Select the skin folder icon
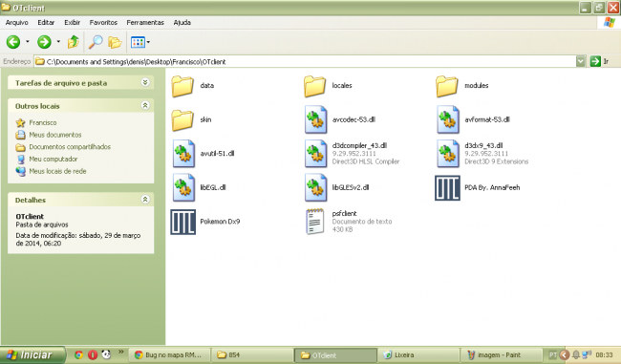This screenshot has width=621, height=364. [x=182, y=120]
